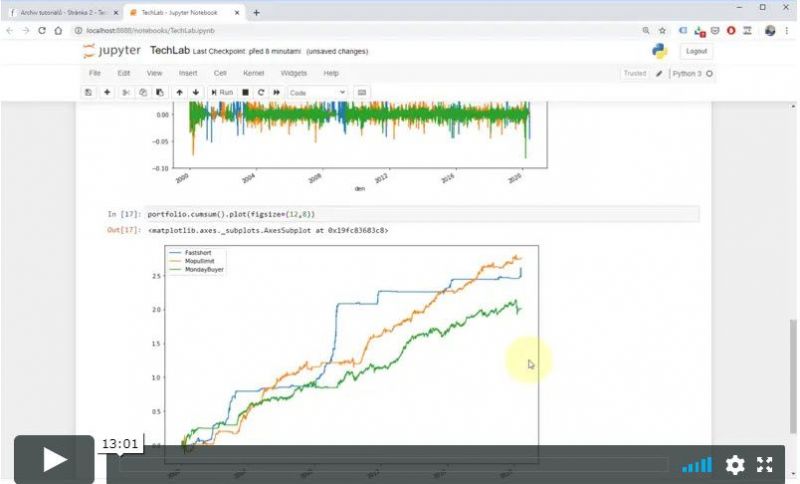Open a new browser tab

pyautogui.click(x=256, y=13)
